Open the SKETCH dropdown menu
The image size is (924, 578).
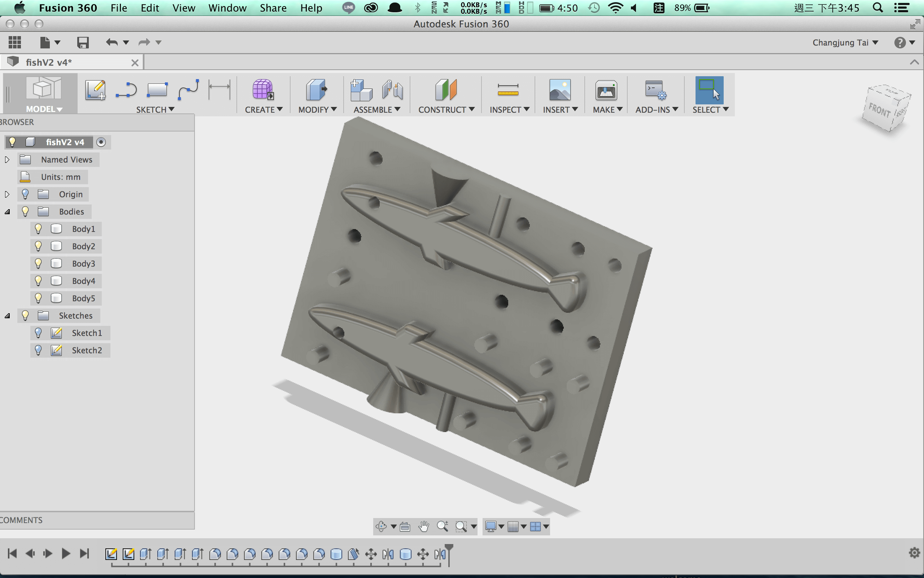point(156,110)
